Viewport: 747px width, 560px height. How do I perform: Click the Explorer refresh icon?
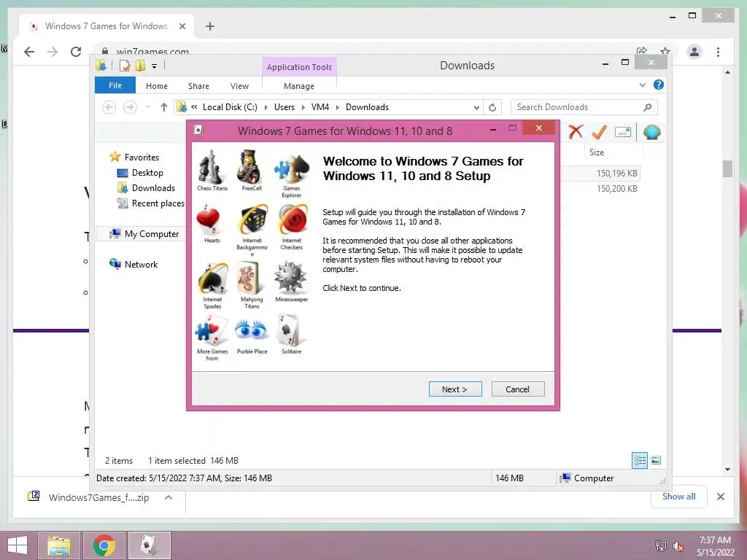pyautogui.click(x=492, y=107)
